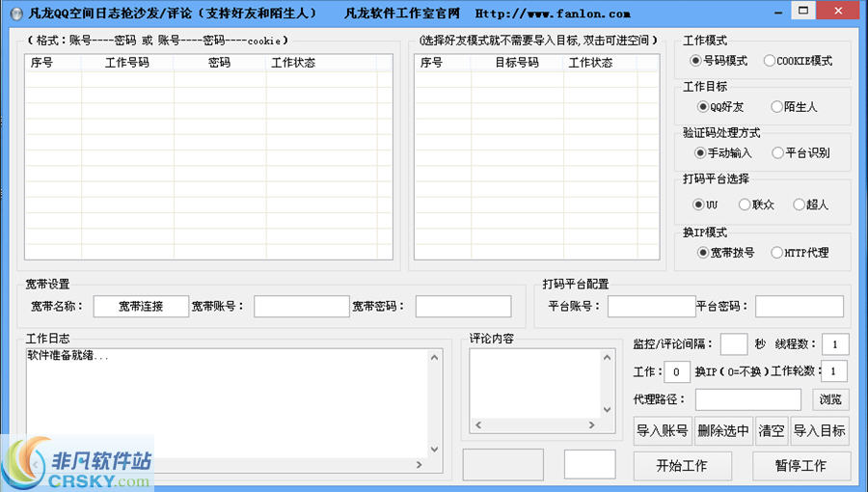
Task: Focus the 宽带密码 input field
Action: (x=463, y=307)
